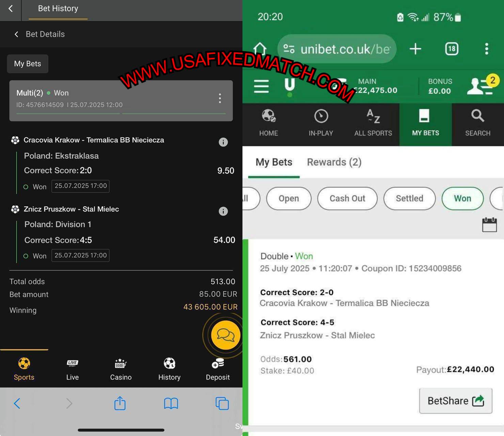Tap the Payout £22,440.00 text
This screenshot has width=504, height=436.
[455, 370]
